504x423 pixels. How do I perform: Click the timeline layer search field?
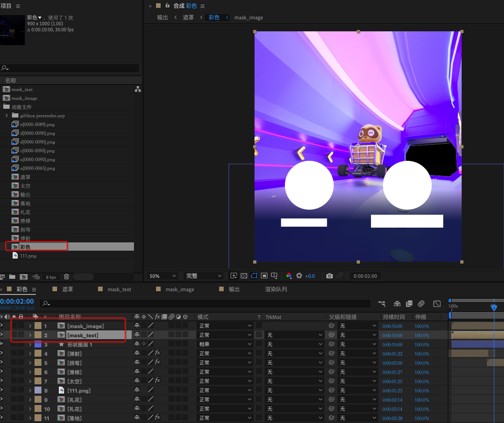205,304
